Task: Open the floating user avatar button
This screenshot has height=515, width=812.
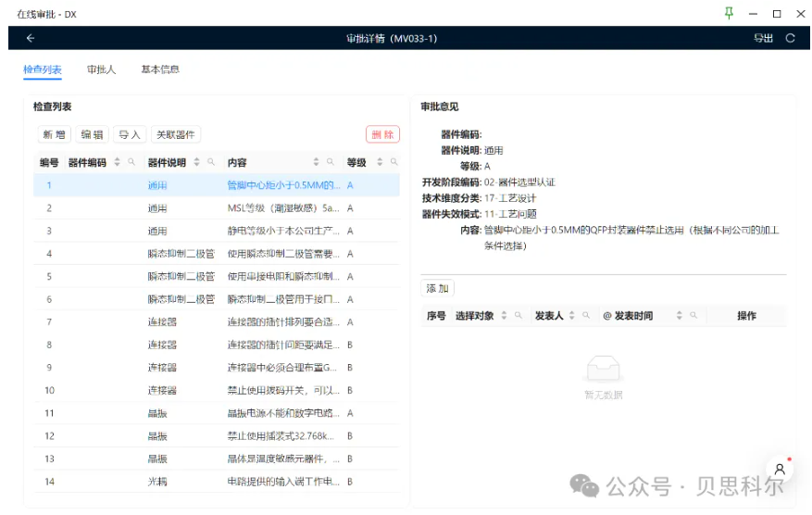Action: coord(780,470)
